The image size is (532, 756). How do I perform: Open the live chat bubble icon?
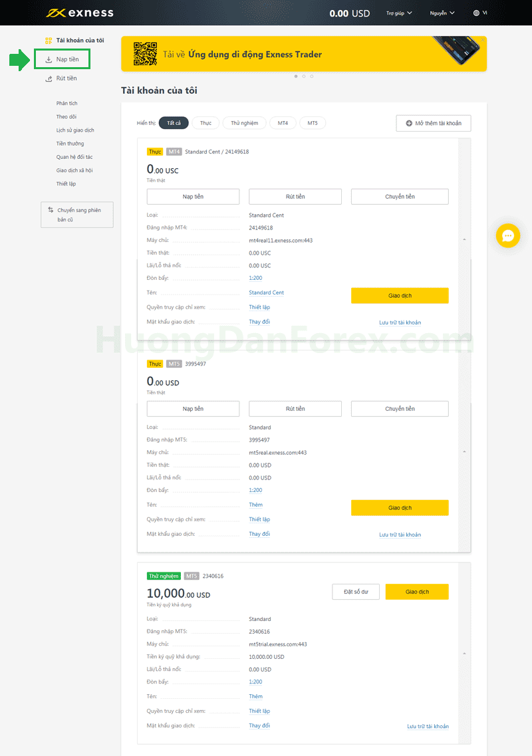coord(508,236)
